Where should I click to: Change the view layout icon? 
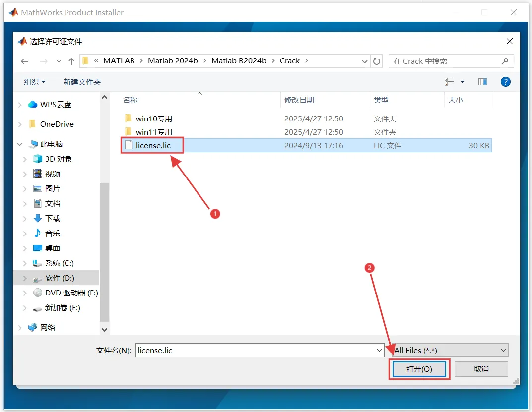(449, 82)
